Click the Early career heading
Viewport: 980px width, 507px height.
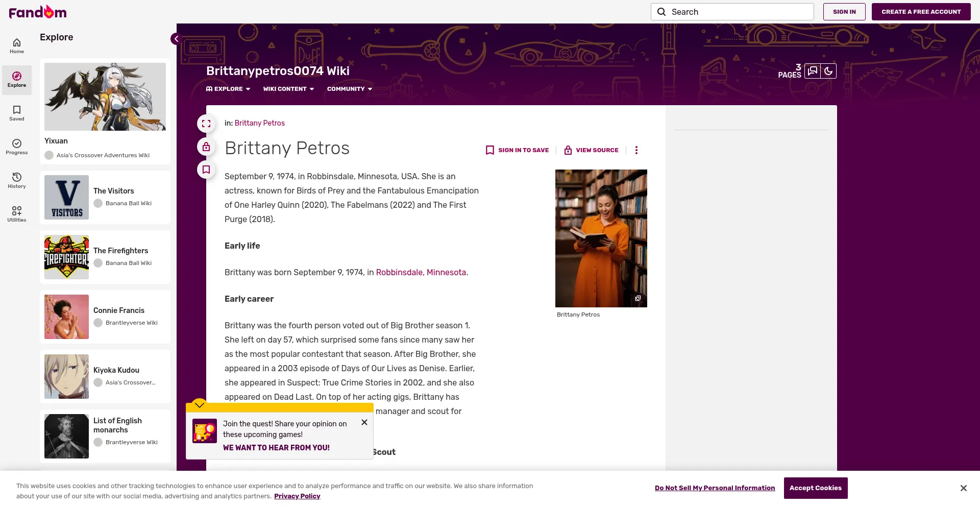point(249,299)
